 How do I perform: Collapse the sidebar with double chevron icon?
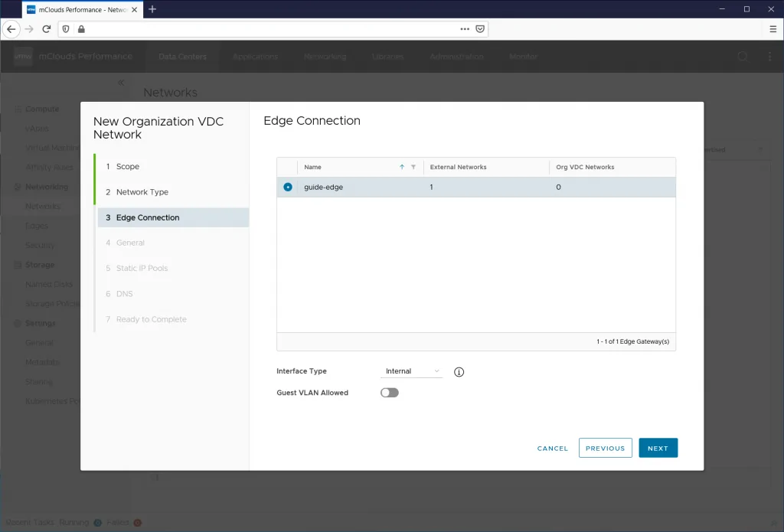click(121, 83)
